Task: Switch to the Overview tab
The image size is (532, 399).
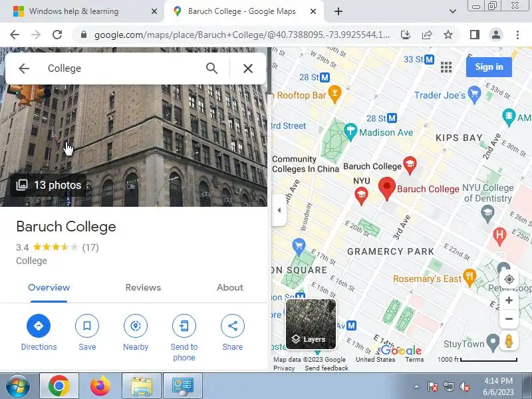Action: pos(49,287)
